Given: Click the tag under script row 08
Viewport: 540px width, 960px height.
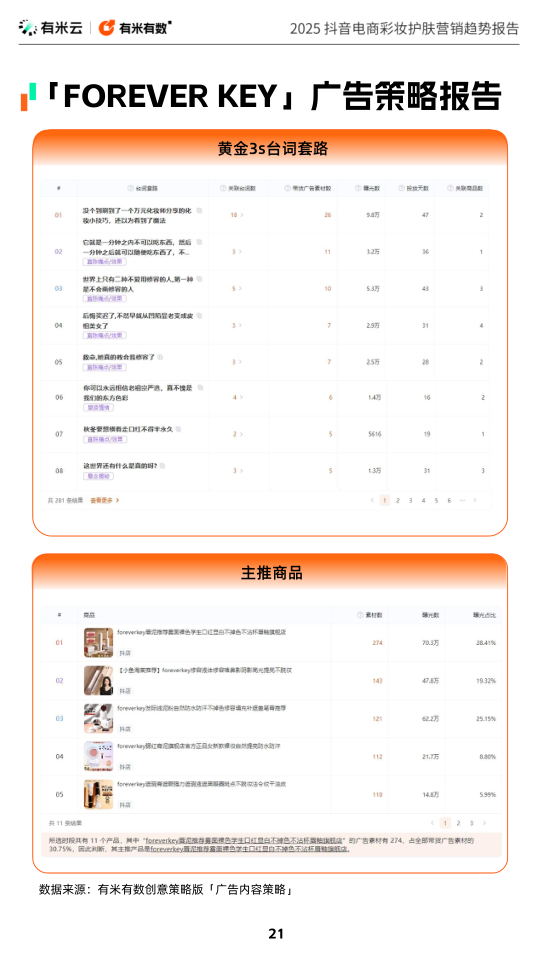Looking at the screenshot, I should (99, 476).
